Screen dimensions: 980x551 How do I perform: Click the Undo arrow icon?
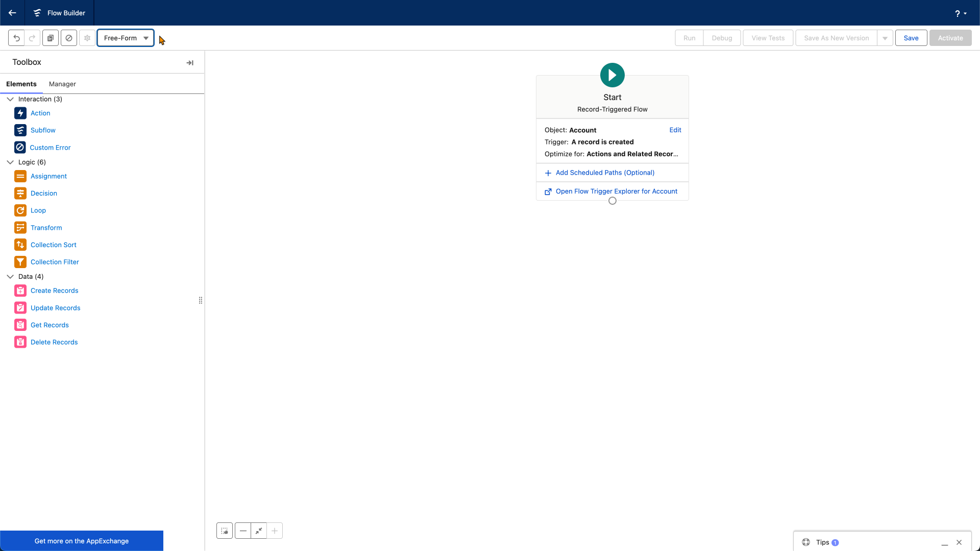[x=16, y=38]
